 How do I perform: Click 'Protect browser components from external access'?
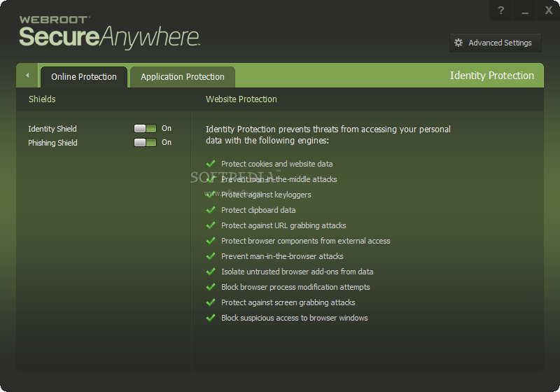pos(306,241)
